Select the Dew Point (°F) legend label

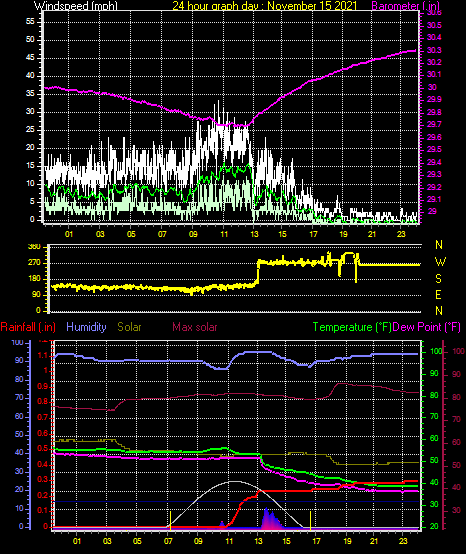tap(427, 327)
